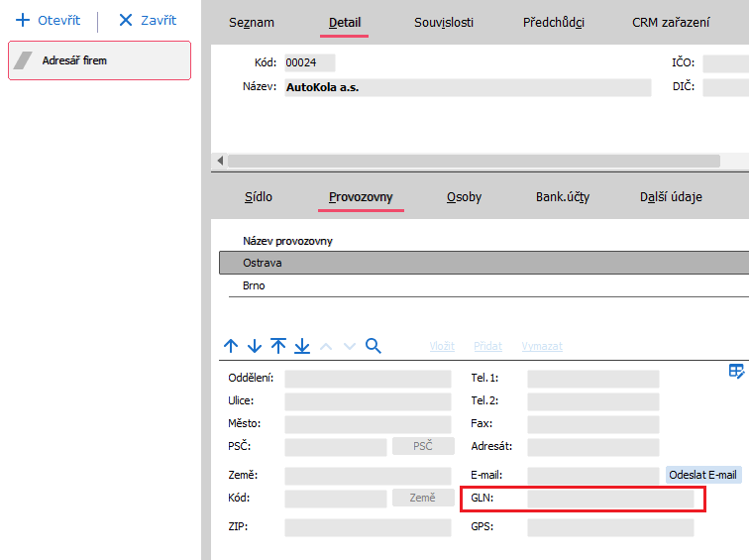Jump to last record arrow icon

pyautogui.click(x=302, y=346)
